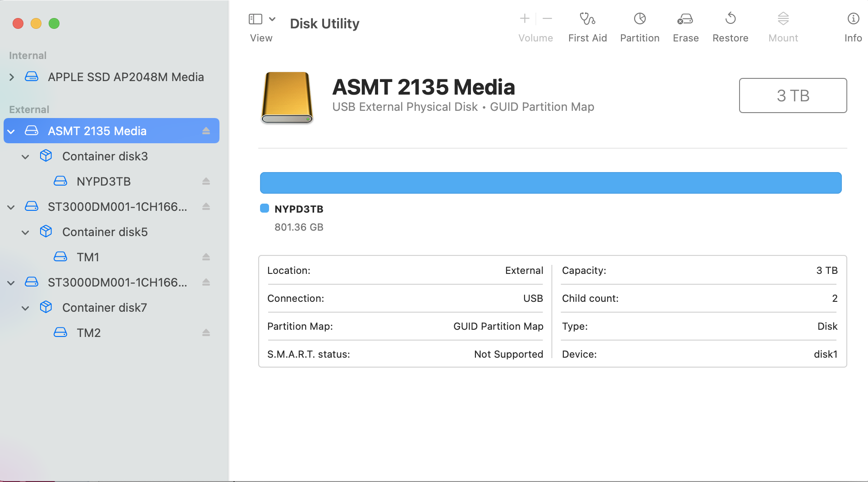Click the Not Supported S.M.A.R.T. status value
This screenshot has width=868, height=482.
pyautogui.click(x=509, y=354)
